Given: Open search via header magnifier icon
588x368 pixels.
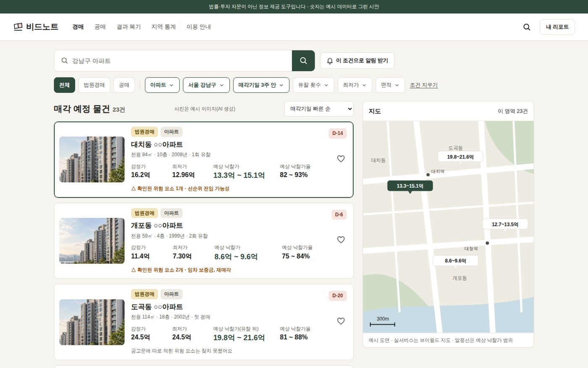Looking at the screenshot, I should pyautogui.click(x=527, y=27).
